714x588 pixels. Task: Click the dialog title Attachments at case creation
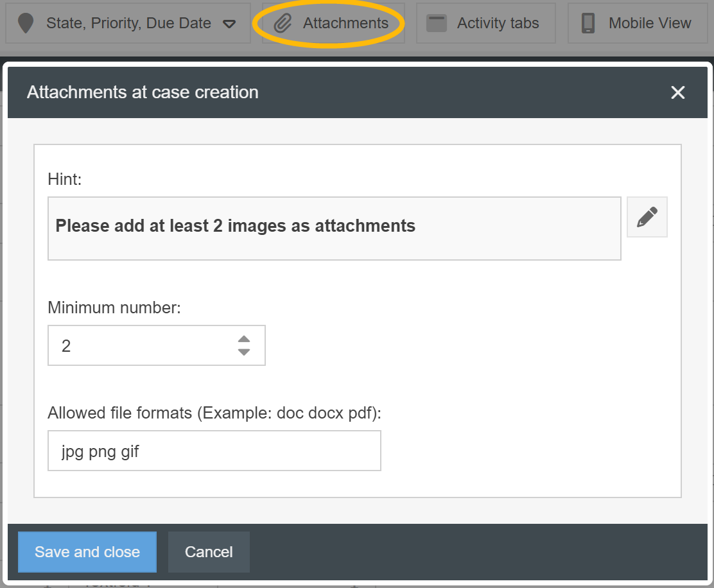point(143,92)
